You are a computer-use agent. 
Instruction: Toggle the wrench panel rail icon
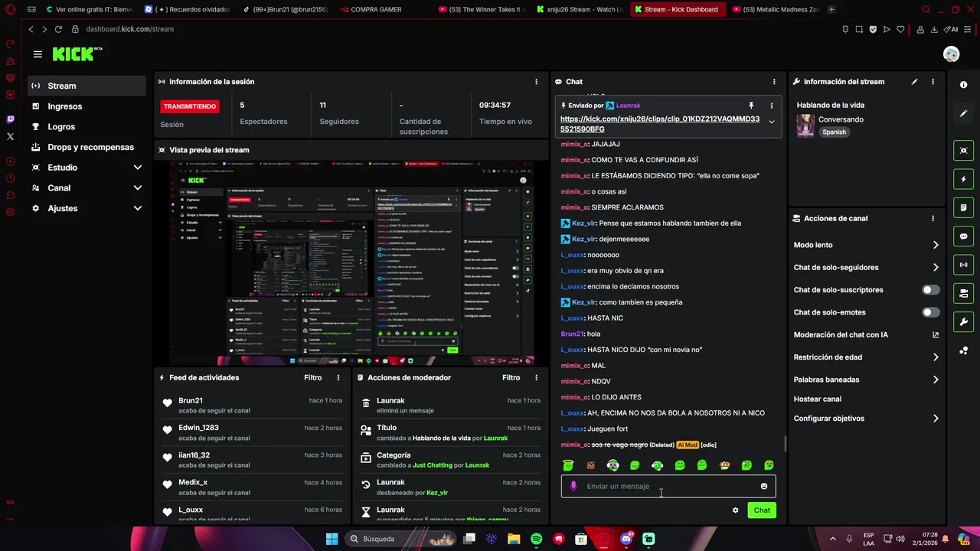[963, 321]
